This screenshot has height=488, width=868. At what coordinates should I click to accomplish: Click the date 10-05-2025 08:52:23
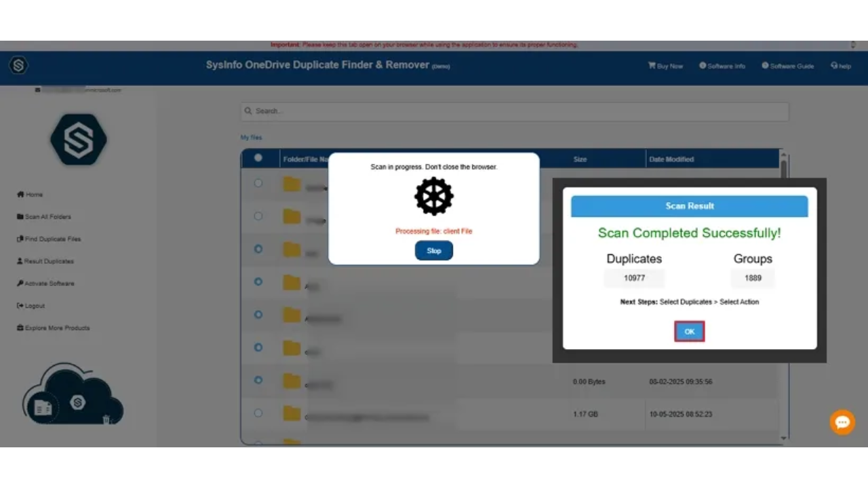click(x=681, y=414)
